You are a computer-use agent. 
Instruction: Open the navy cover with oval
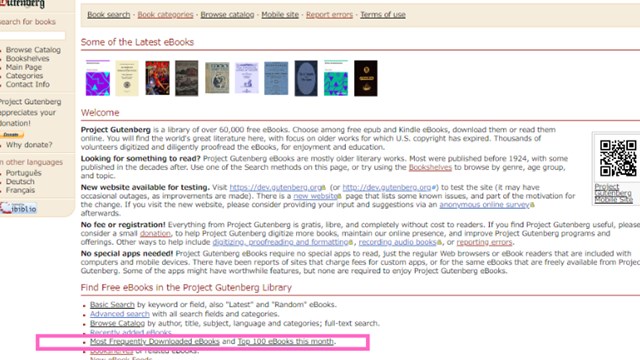[x=306, y=78]
